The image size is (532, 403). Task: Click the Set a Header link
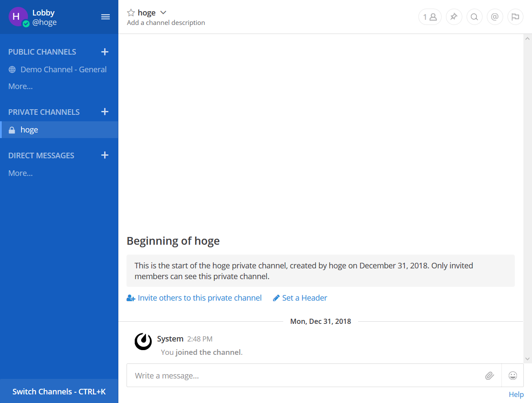tap(304, 298)
